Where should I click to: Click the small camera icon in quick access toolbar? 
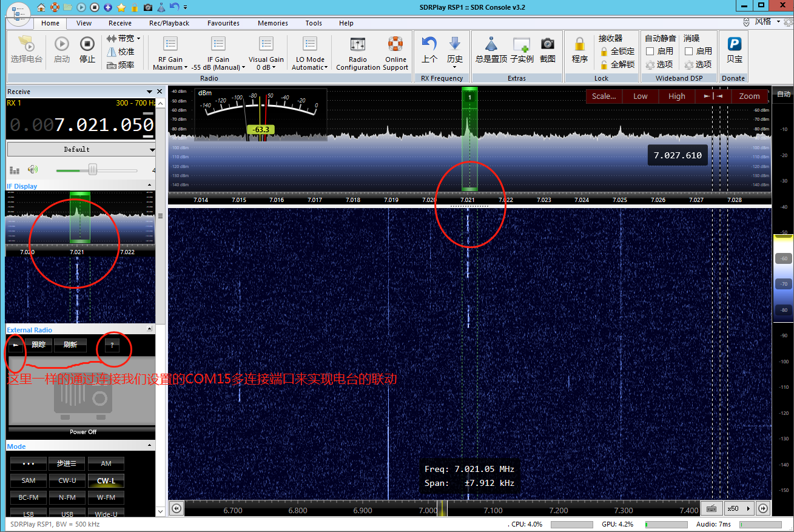(x=148, y=7)
